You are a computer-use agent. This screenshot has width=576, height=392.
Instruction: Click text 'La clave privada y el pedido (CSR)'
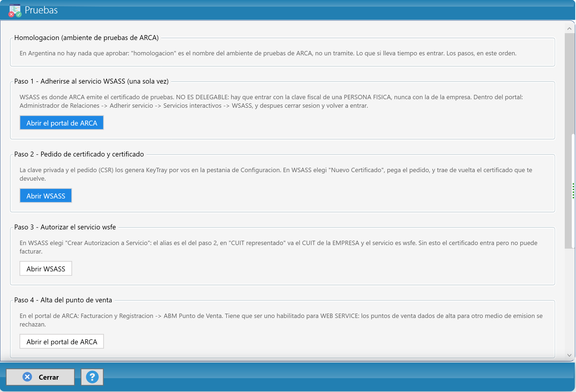tap(66, 170)
